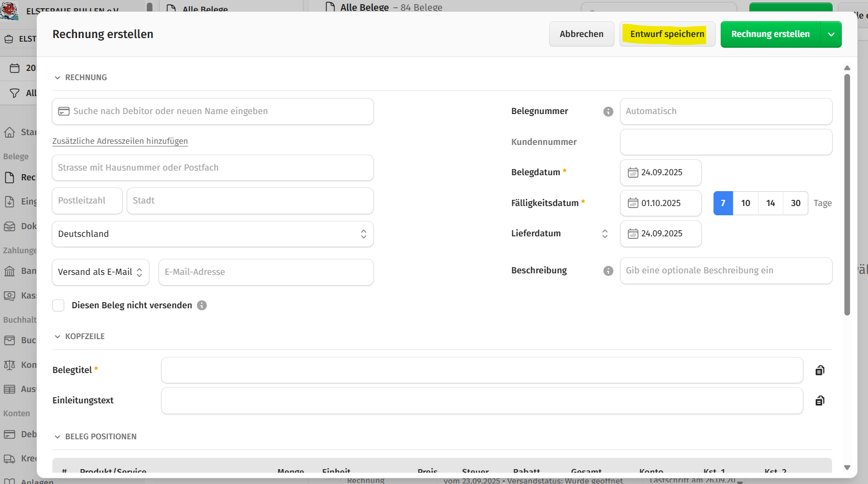This screenshot has width=868, height=484.
Task: Open arrow menu next to Rechnung erstellen
Action: [x=831, y=34]
